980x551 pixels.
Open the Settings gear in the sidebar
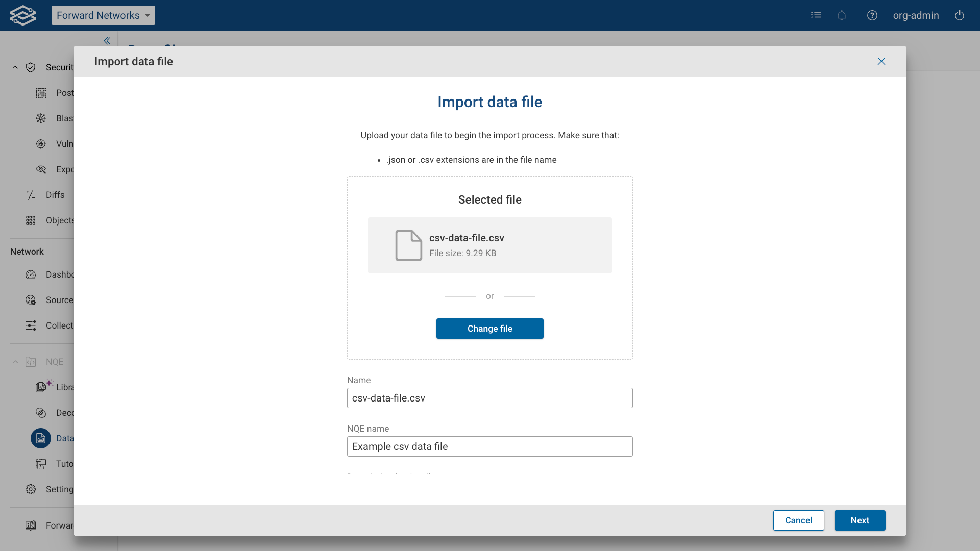(x=31, y=489)
